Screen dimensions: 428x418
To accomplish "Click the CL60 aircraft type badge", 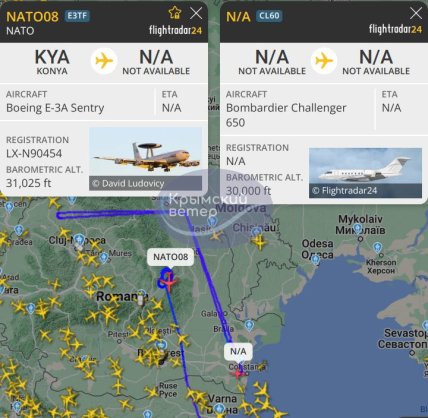I will click(269, 16).
